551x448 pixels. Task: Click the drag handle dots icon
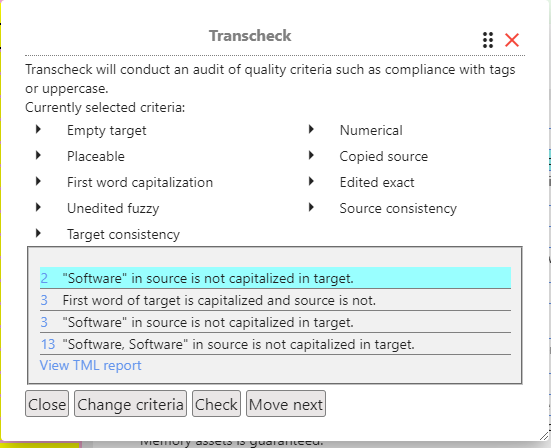coord(488,40)
